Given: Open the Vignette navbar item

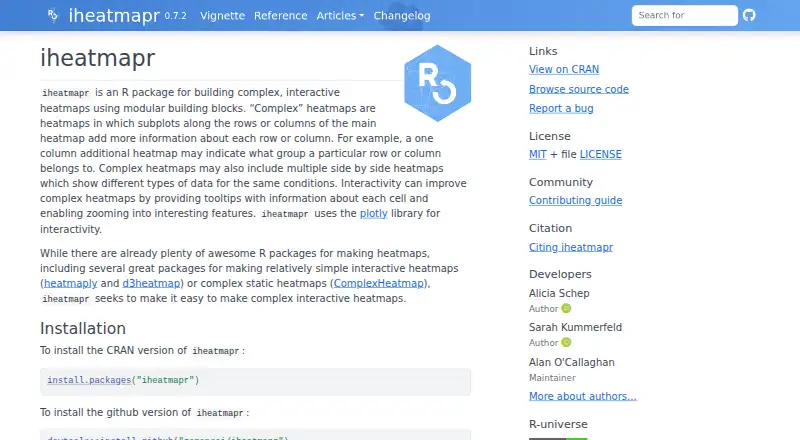Looking at the screenshot, I should pyautogui.click(x=222, y=16).
